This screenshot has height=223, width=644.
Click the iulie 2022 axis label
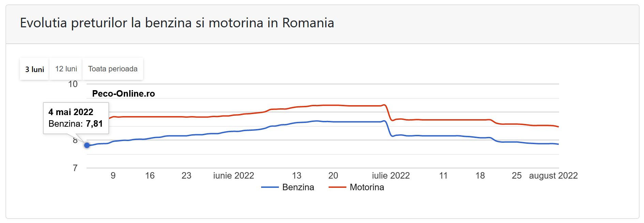[x=391, y=176]
